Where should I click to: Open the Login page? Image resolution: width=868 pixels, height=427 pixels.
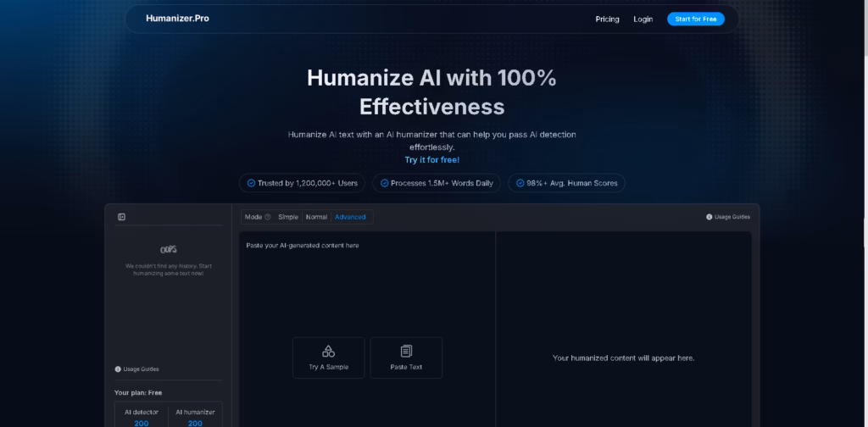[x=643, y=19]
